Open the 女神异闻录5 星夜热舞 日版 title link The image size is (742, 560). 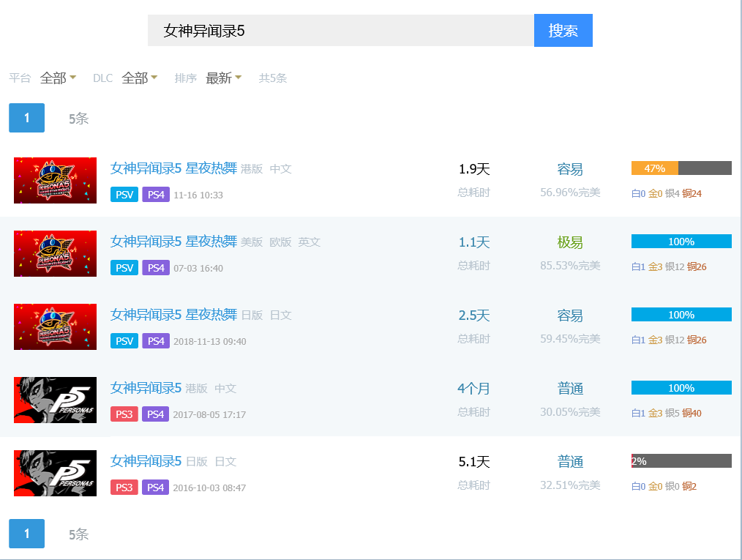click(173, 315)
